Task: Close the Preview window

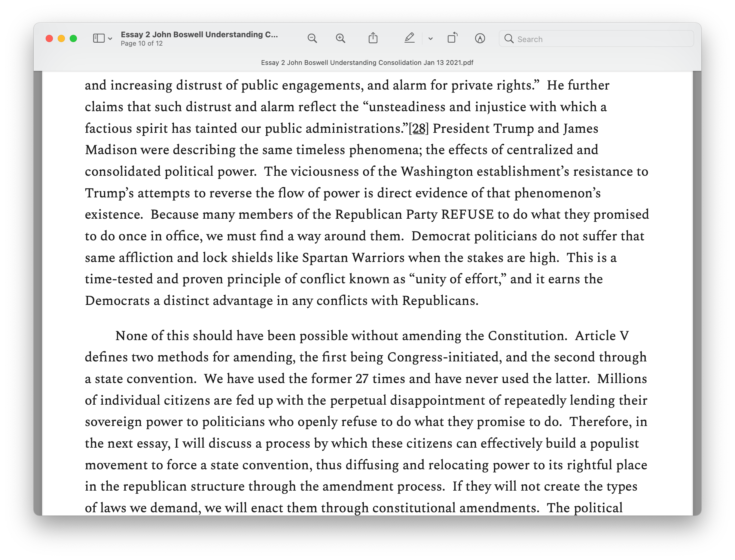Action: point(49,39)
